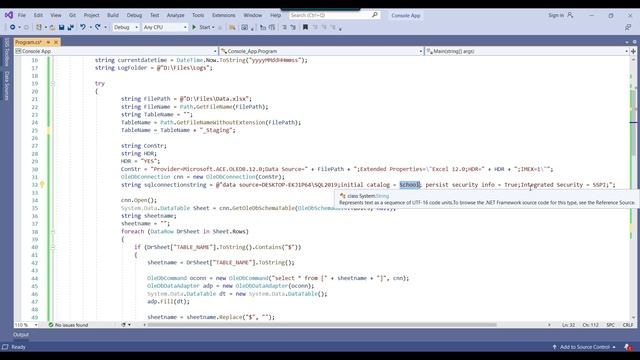Open the Any CPU platform dropdown

(165, 27)
